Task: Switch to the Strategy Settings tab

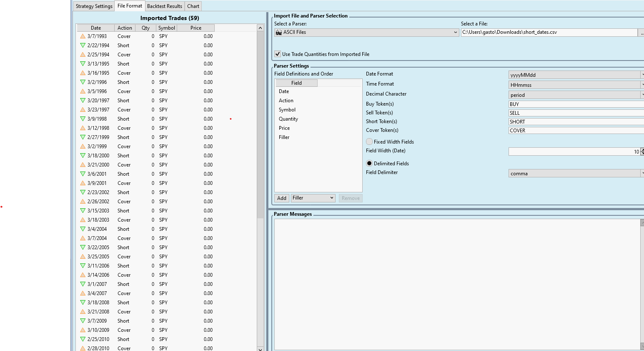Action: 94,6
